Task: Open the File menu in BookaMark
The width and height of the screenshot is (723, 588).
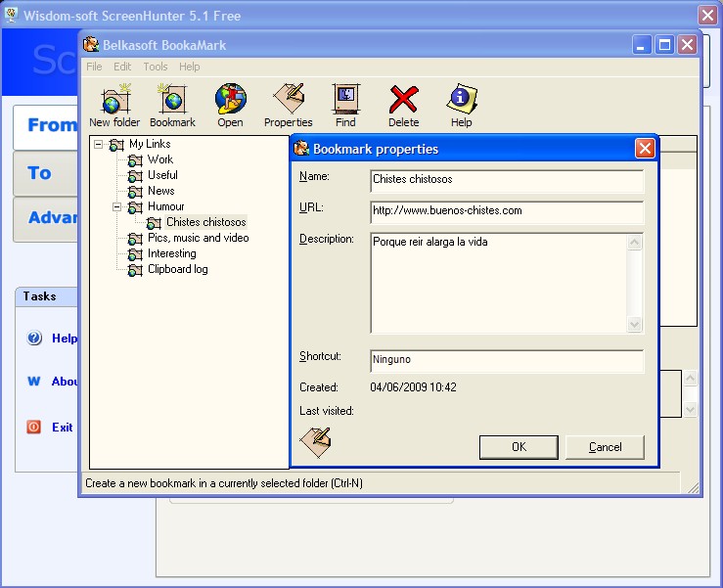Action: pos(94,67)
